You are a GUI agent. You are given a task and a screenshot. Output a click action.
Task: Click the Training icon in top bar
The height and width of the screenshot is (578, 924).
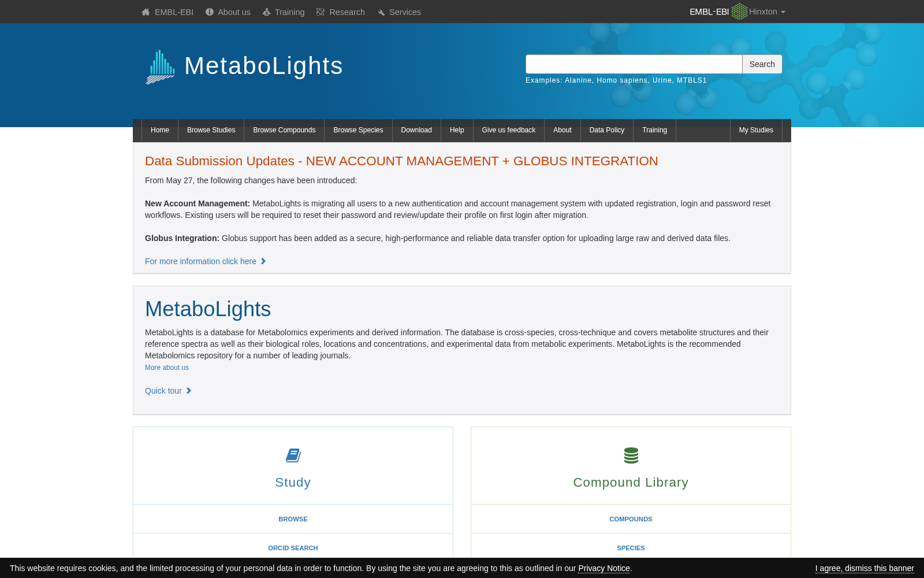pyautogui.click(x=266, y=12)
